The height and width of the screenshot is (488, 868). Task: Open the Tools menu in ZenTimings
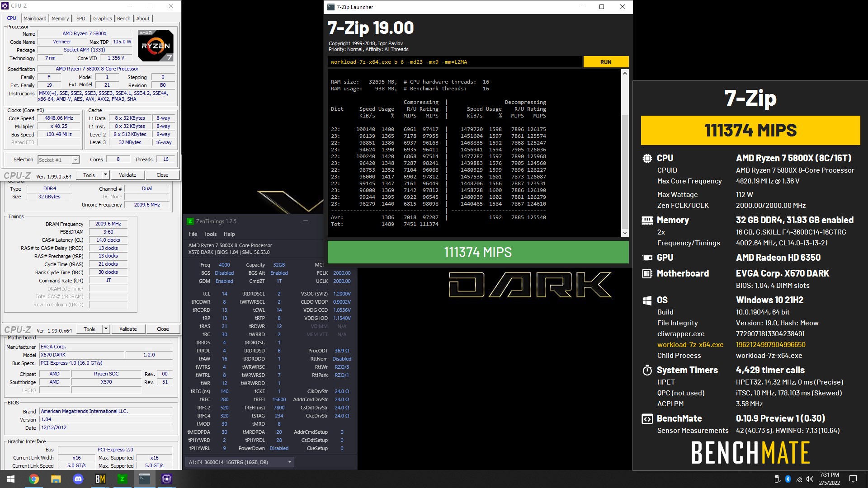(x=210, y=234)
